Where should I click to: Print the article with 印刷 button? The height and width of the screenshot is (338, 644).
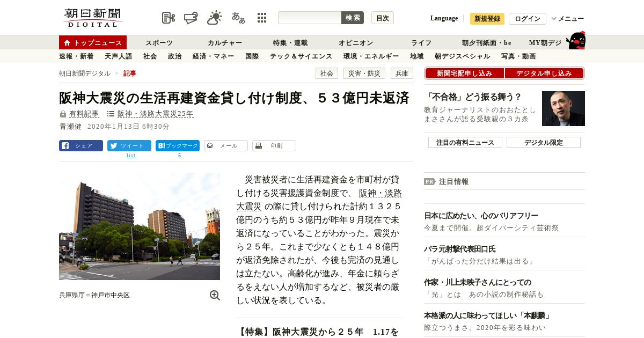(274, 145)
